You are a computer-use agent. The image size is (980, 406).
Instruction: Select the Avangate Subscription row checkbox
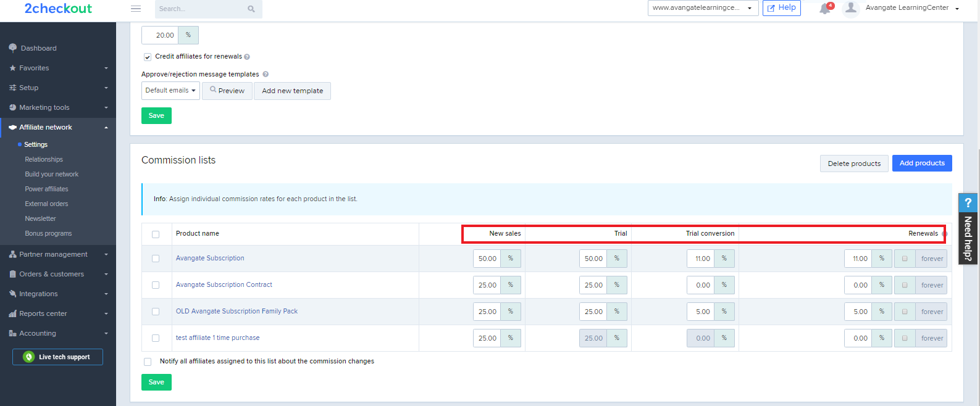[156, 259]
